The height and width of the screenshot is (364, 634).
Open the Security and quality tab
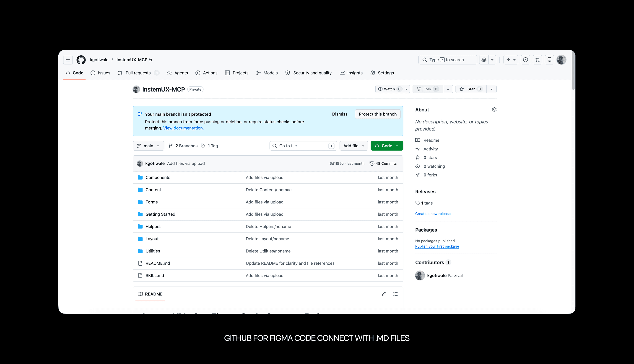tap(308, 73)
